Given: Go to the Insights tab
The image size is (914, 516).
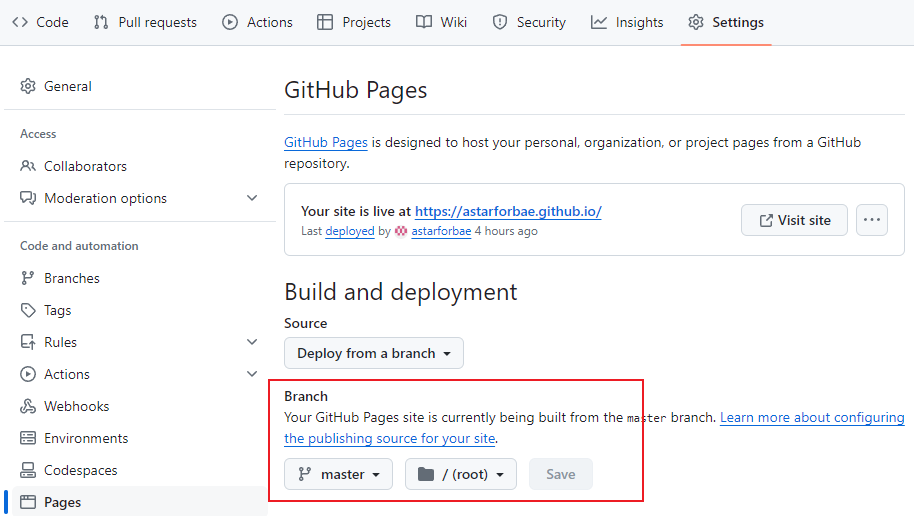Looking at the screenshot, I should pyautogui.click(x=627, y=22).
